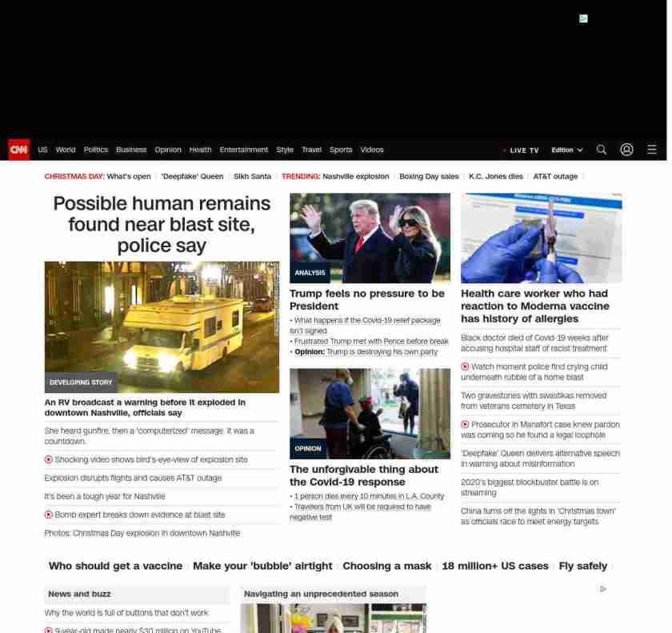Open the Trump and Melania analysis photo
672x633 pixels.
[x=370, y=238]
